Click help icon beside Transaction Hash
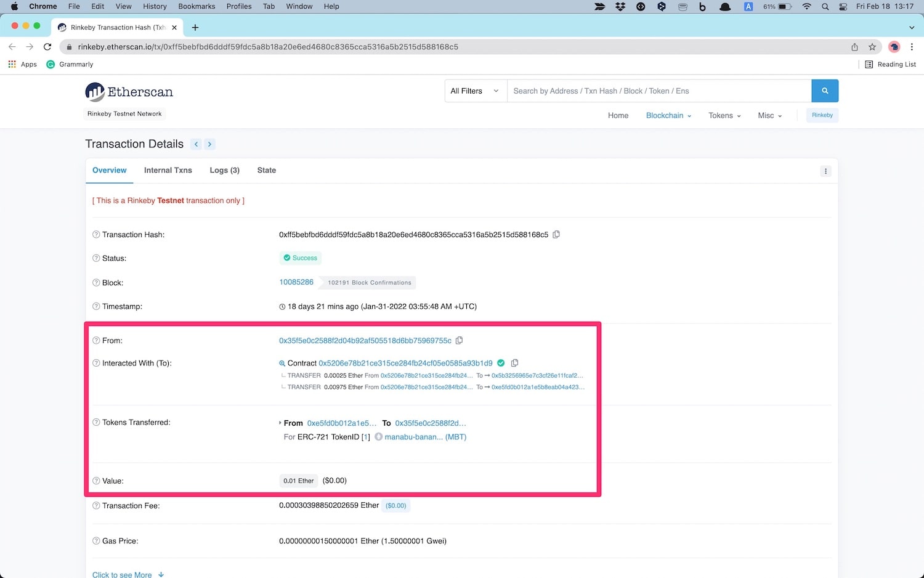Viewport: 924px width, 578px height. (x=96, y=235)
